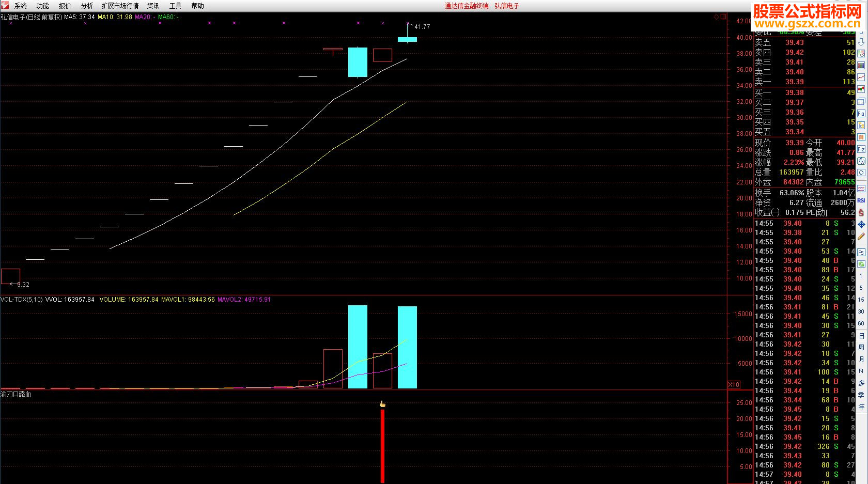The height and width of the screenshot is (484, 868).
Task: Open the 分析 menu
Action: (x=87, y=6)
